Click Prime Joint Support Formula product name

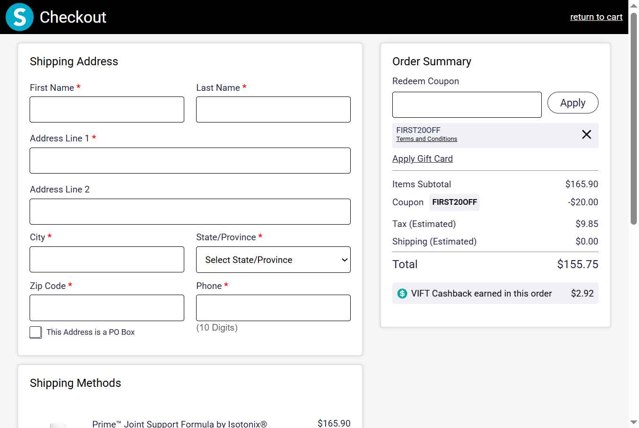[180, 424]
